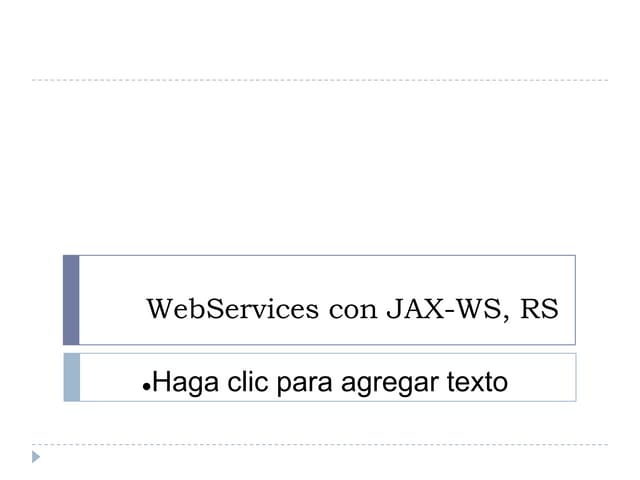This screenshot has width=640, height=480.
Task: Click empty space inside title box above text
Action: 327,273
